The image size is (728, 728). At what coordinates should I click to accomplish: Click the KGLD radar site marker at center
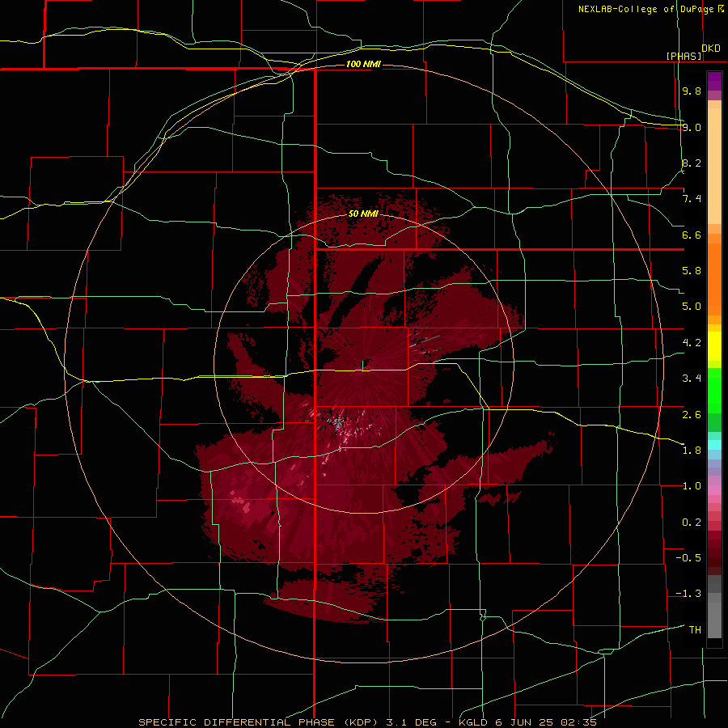(363, 366)
